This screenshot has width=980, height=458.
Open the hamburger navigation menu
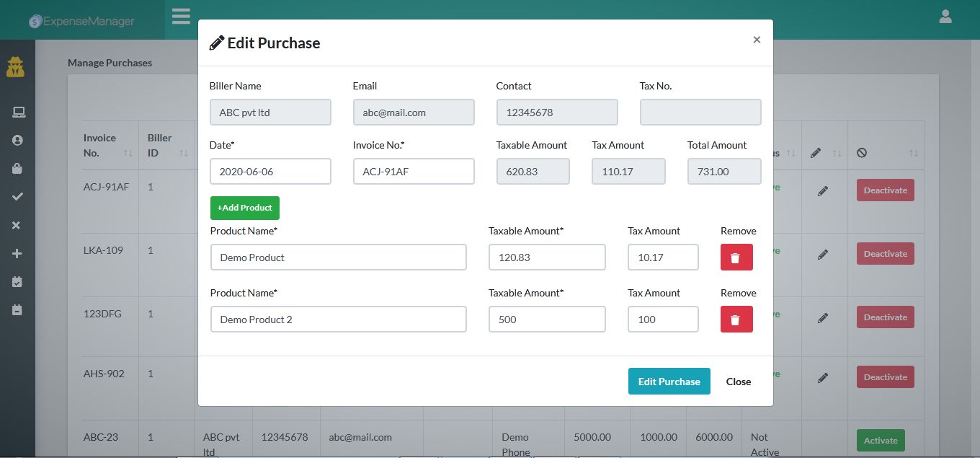point(181,16)
